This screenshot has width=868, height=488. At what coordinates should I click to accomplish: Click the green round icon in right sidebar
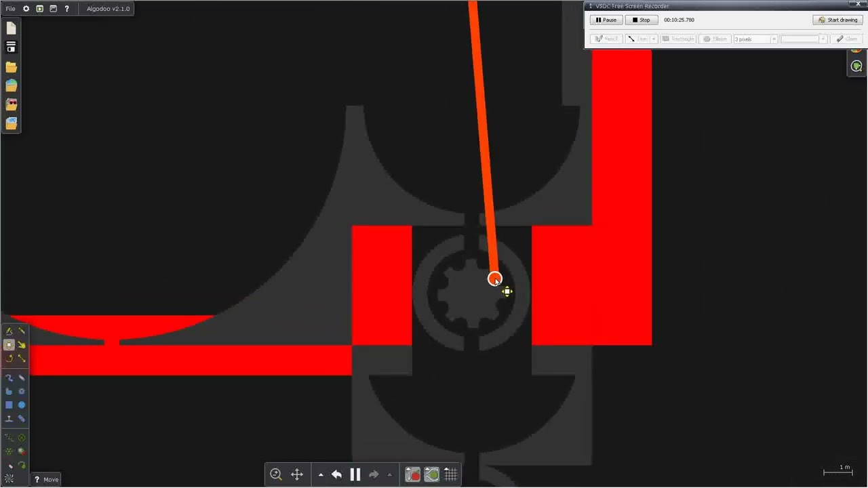tap(856, 66)
